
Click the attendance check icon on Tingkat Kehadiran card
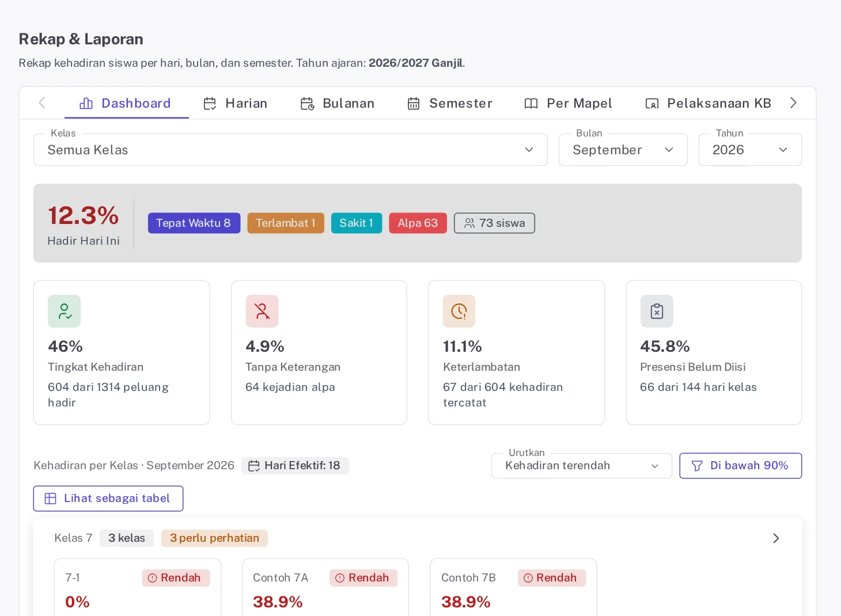point(65,311)
